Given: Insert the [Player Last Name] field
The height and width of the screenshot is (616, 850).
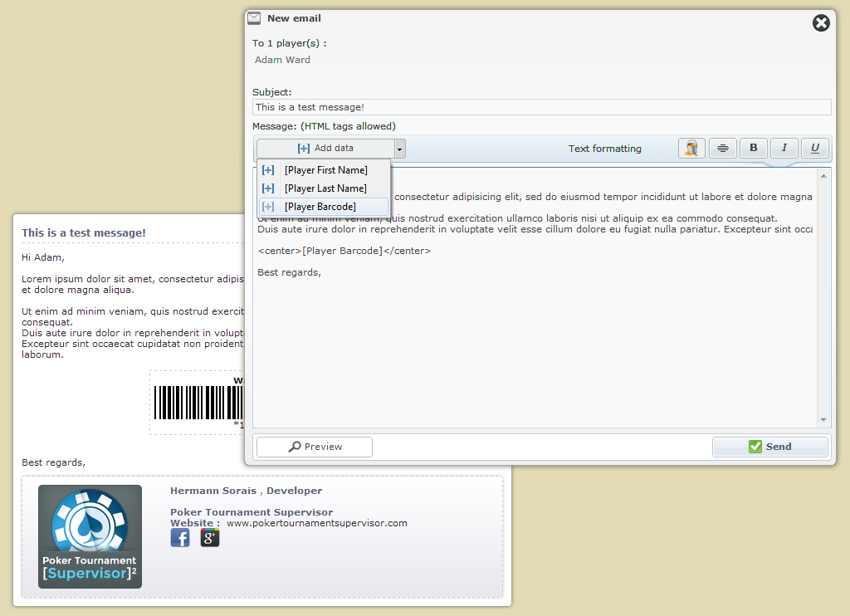Looking at the screenshot, I should coord(325,188).
